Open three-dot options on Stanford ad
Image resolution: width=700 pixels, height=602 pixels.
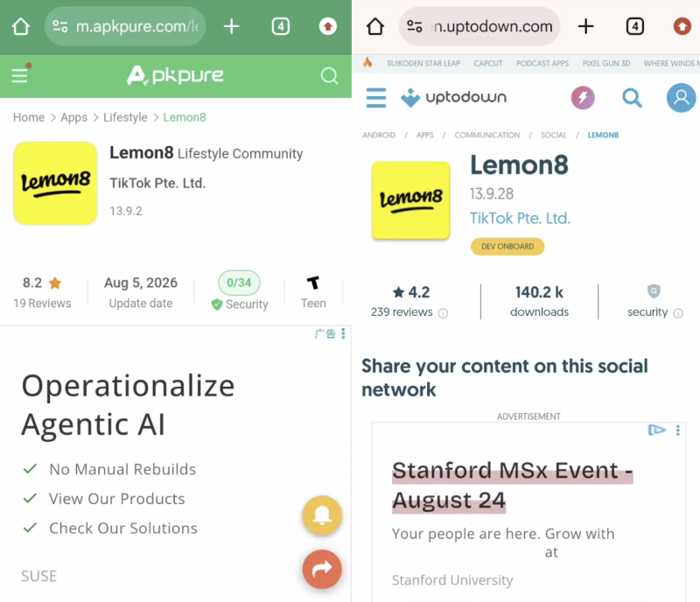tap(677, 430)
